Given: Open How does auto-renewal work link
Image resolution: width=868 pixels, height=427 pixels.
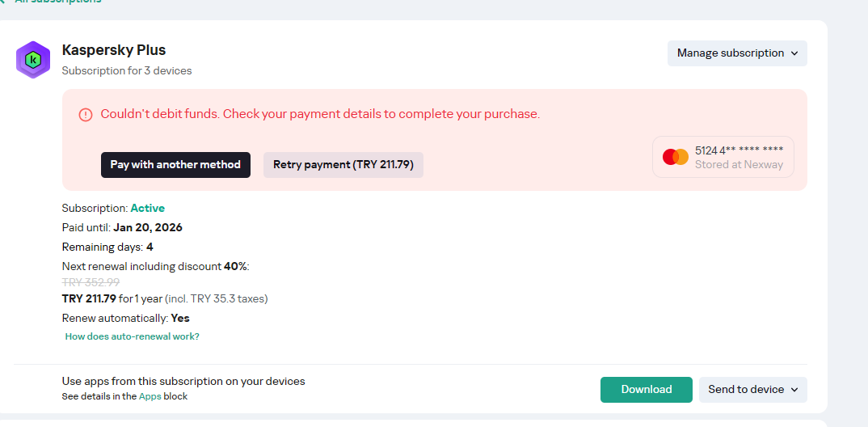Looking at the screenshot, I should tap(132, 336).
